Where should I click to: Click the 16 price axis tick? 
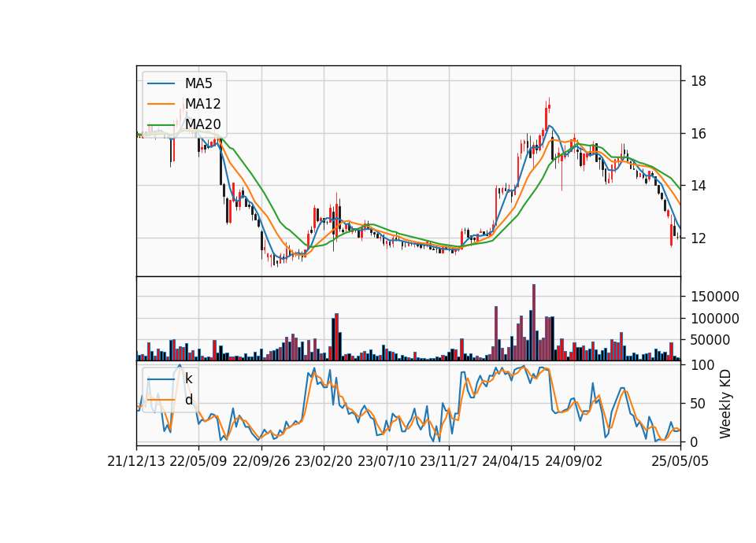699,134
